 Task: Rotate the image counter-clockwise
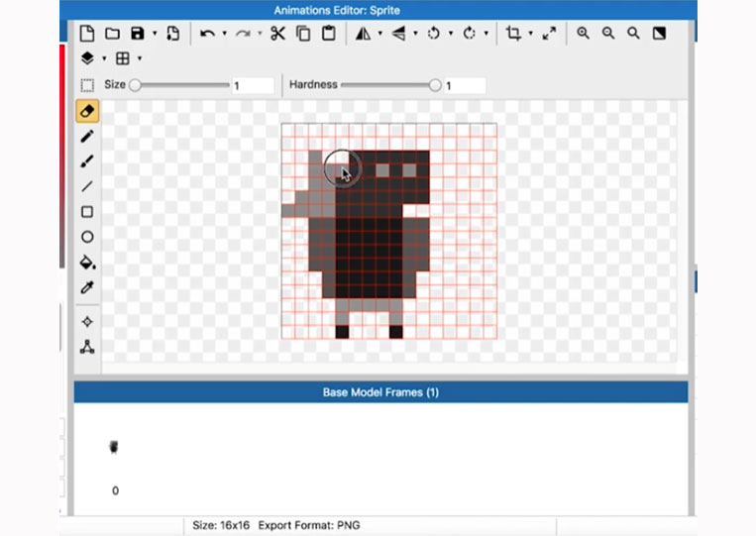pos(434,34)
